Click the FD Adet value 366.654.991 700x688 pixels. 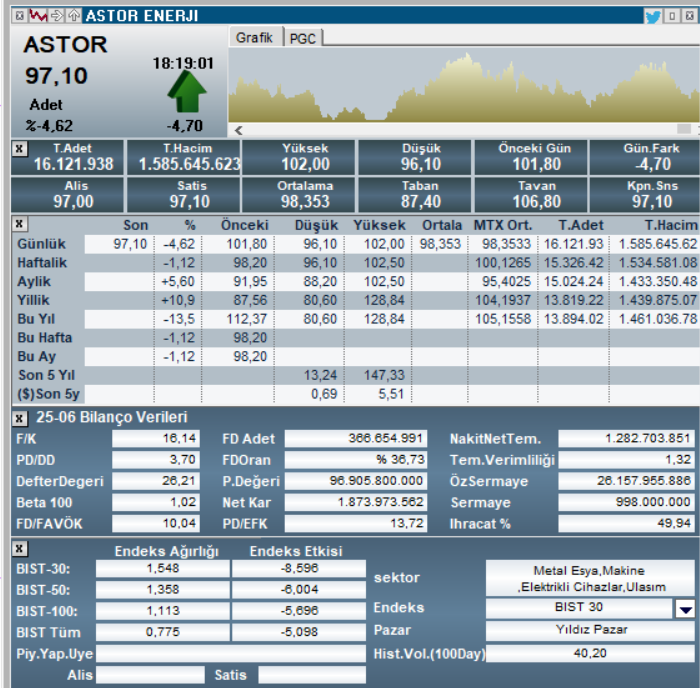pyautogui.click(x=356, y=438)
